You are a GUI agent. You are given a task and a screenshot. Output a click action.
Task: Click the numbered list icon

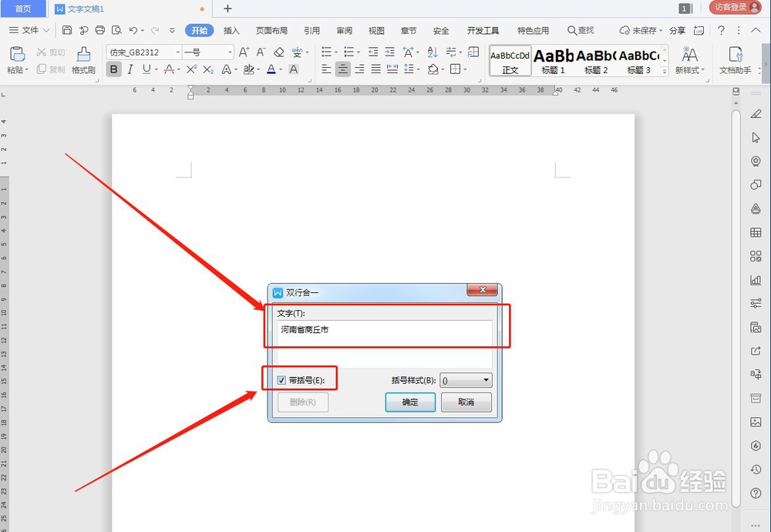pos(349,52)
